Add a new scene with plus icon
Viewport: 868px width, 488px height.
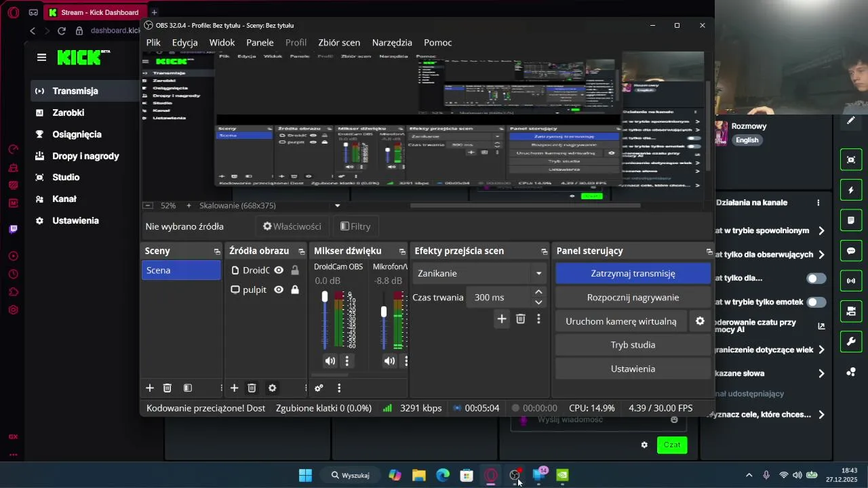(x=150, y=388)
